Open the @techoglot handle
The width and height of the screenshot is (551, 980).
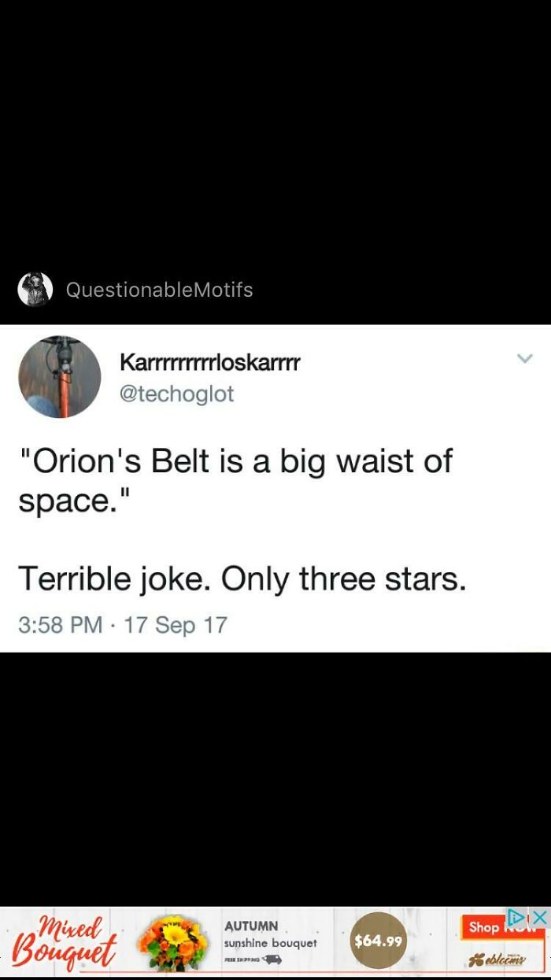click(176, 394)
